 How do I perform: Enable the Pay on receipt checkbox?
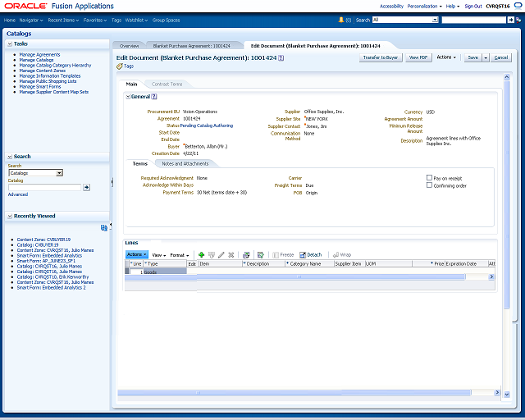tap(429, 177)
